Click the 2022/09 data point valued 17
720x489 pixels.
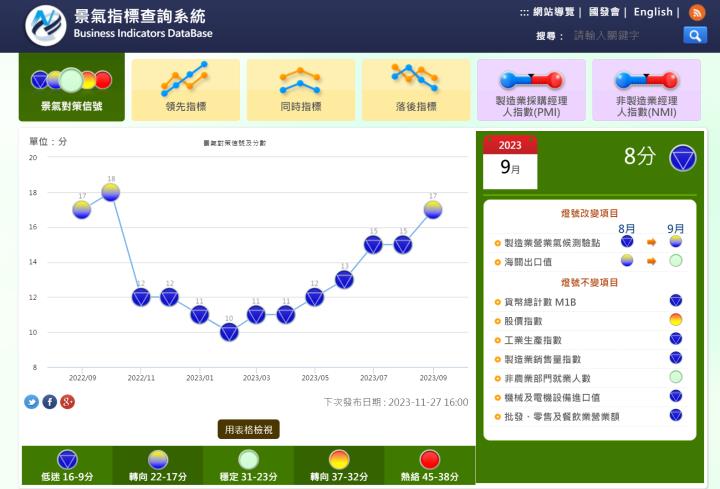click(82, 210)
